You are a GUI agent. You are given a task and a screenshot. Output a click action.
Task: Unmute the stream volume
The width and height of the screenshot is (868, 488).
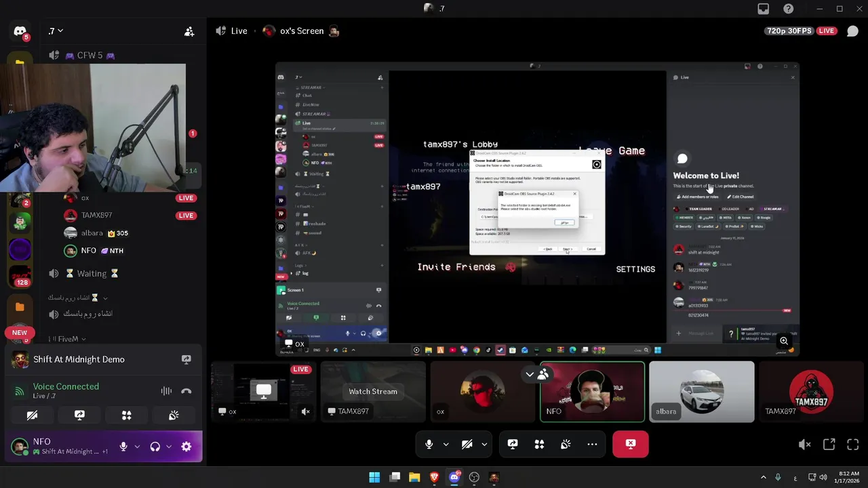(804, 445)
